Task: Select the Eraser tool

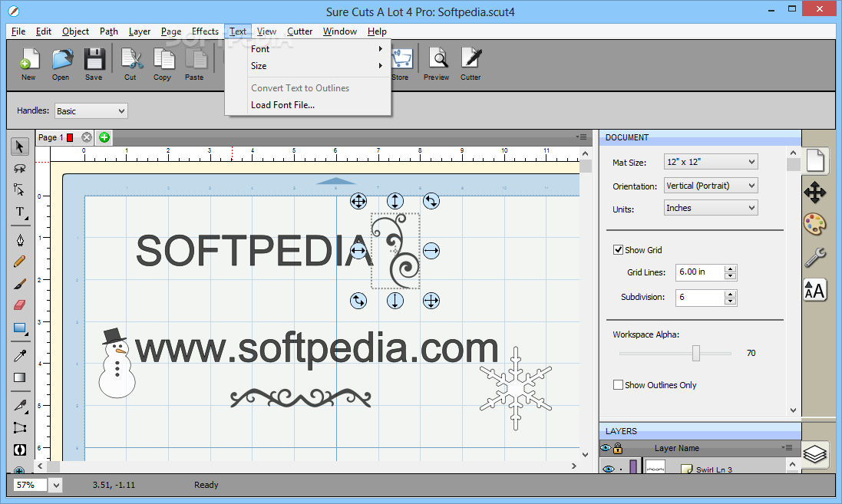Action: (20, 305)
